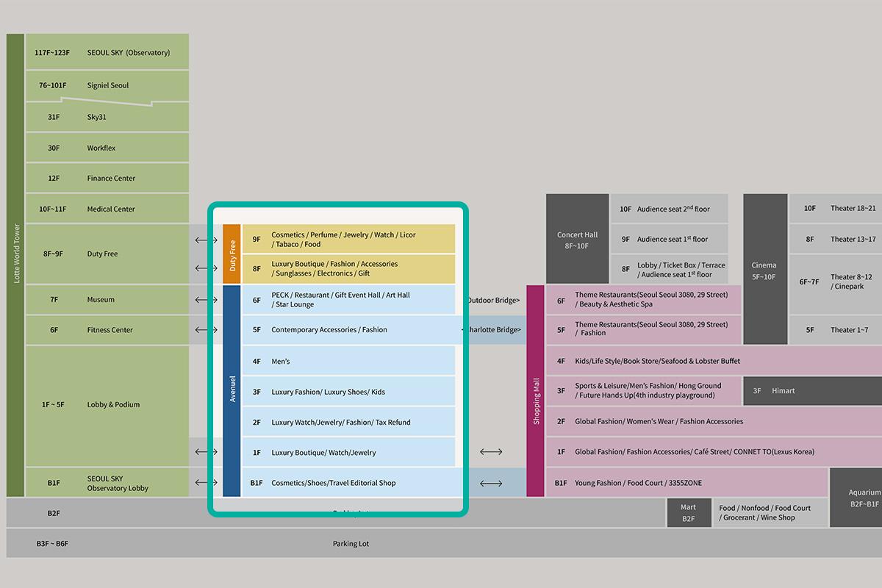Click the SEOUL SKY Observatory Lobby entry
Image resolution: width=882 pixels, height=588 pixels.
pos(118,484)
